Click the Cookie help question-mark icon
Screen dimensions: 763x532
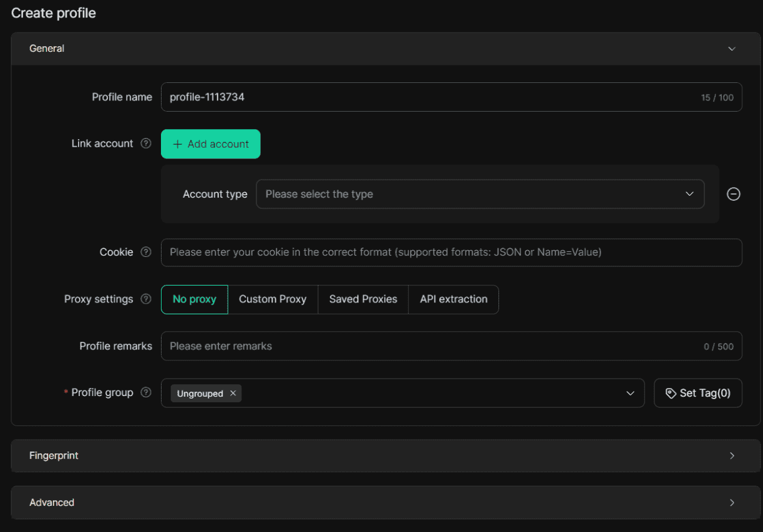[146, 252]
